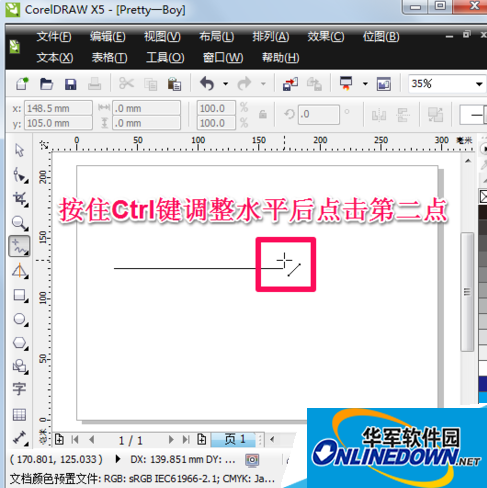Image resolution: width=487 pixels, height=488 pixels.
Task: Add a page after the last page
Action: (202, 439)
